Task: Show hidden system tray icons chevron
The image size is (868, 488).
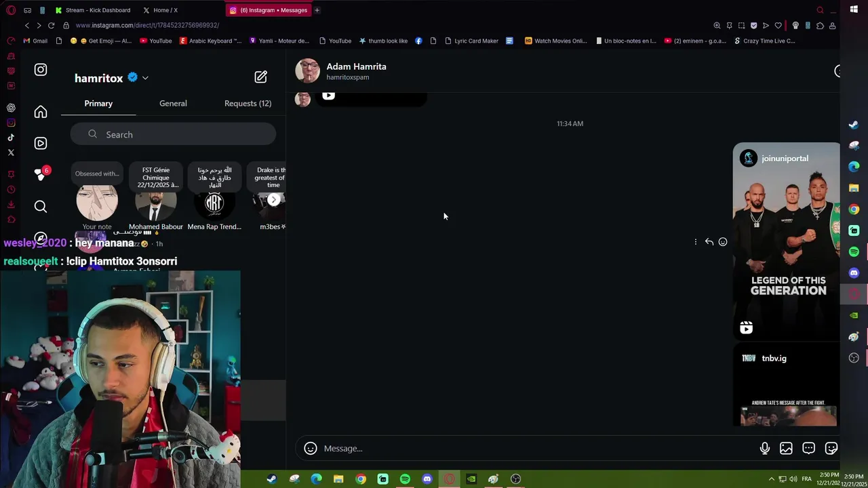Action: (771, 479)
